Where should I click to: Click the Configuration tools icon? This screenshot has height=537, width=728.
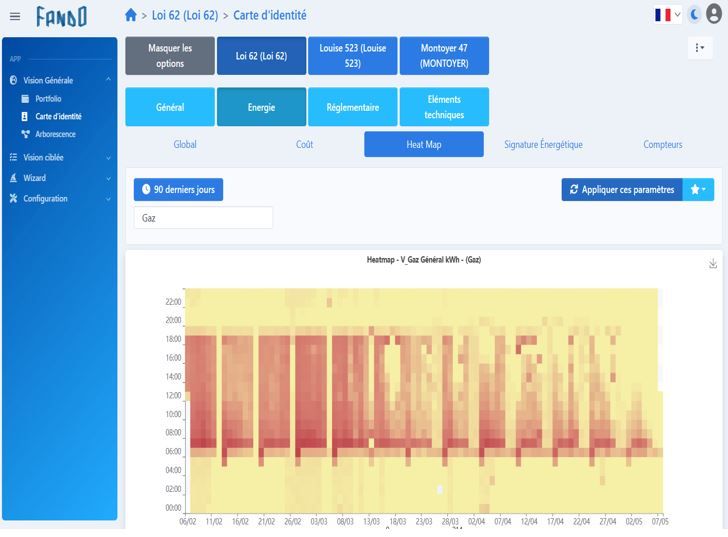(13, 198)
